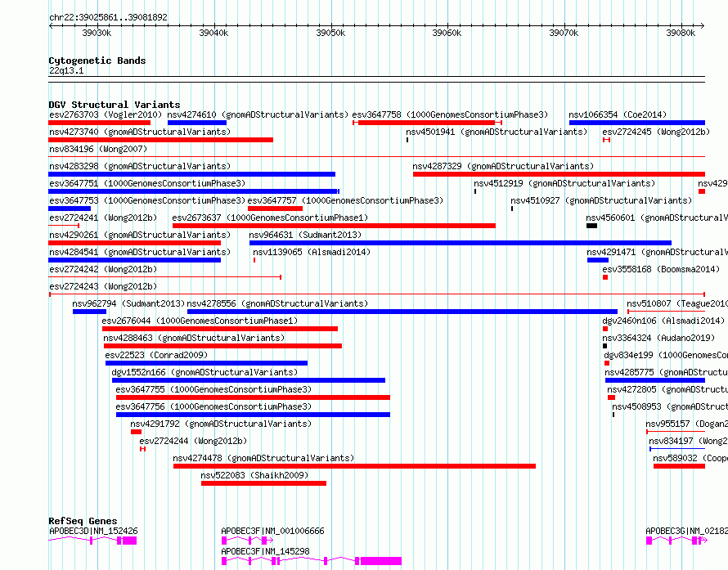Screen dimensions: 728x570
Task: Click nsv4512919 gnomAD variant label
Action: 564,183
